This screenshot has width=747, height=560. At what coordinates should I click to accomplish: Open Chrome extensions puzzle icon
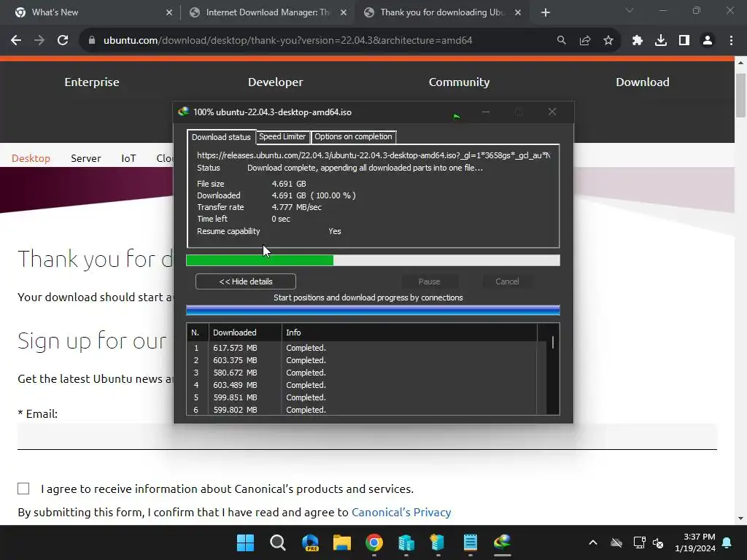[638, 41]
